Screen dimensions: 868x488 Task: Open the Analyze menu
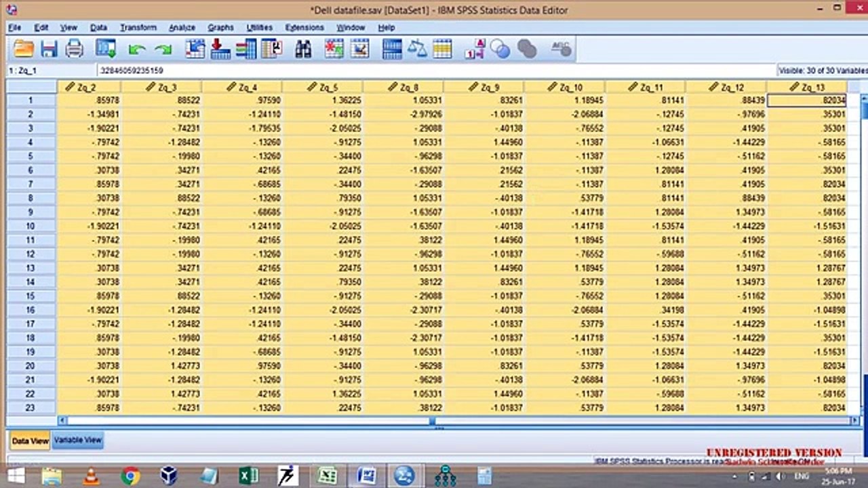182,28
